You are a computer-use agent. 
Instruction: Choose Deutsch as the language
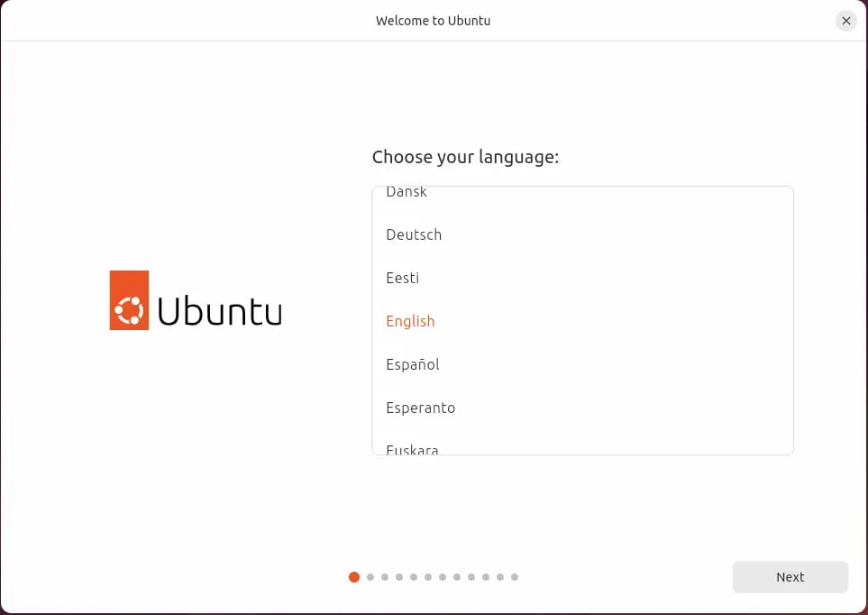pos(414,234)
